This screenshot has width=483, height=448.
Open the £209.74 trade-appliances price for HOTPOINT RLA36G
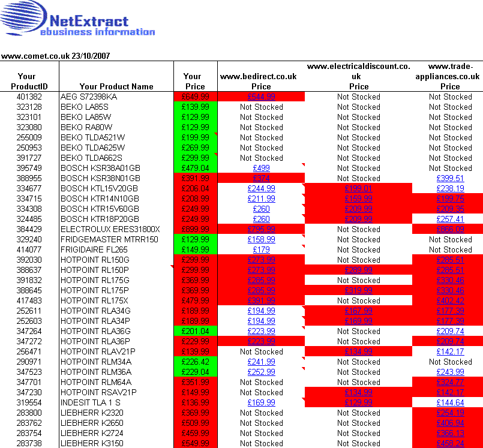click(450, 331)
